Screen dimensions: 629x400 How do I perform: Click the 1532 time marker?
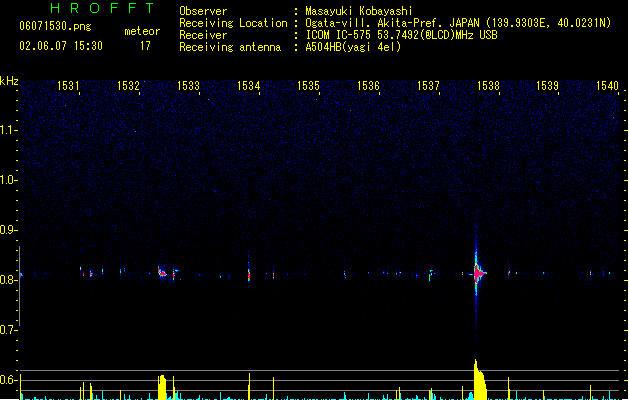128,86
